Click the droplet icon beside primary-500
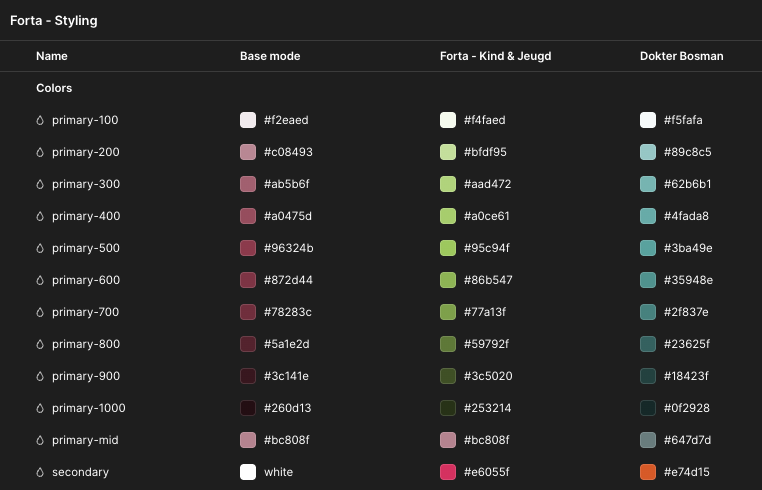Image resolution: width=762 pixels, height=490 pixels. (40, 248)
